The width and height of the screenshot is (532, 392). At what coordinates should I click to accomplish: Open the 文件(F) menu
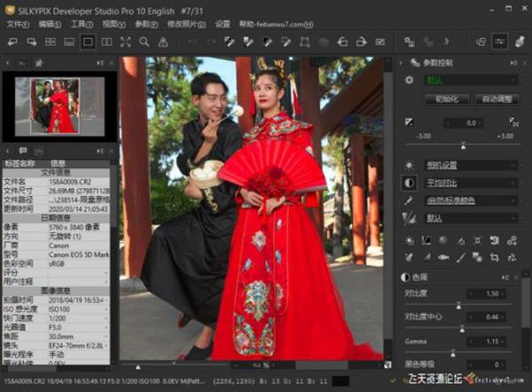[x=18, y=24]
